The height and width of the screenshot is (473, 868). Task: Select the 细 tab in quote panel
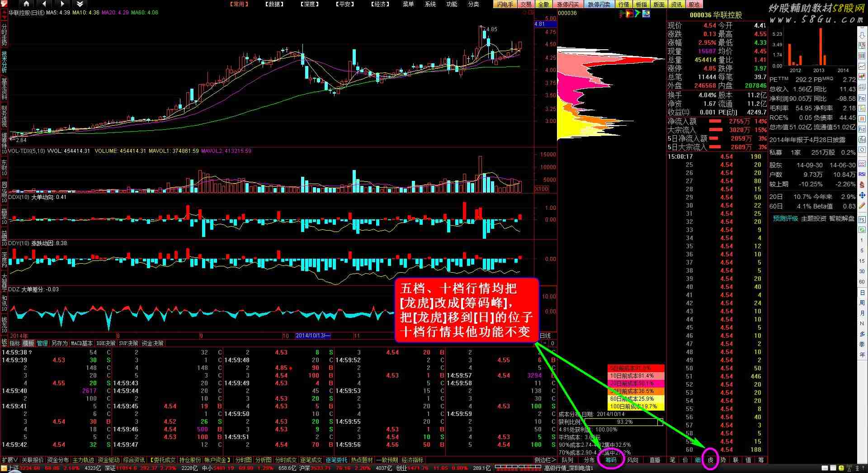pos(698,460)
